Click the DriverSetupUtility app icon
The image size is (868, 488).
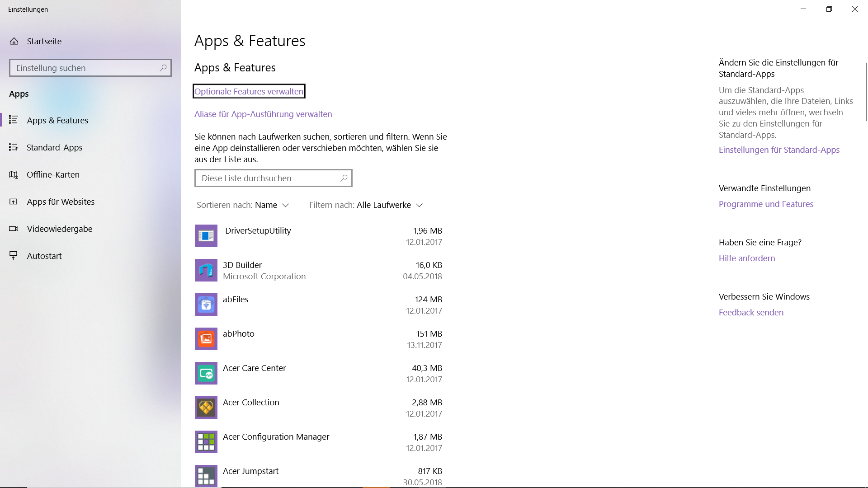point(206,235)
